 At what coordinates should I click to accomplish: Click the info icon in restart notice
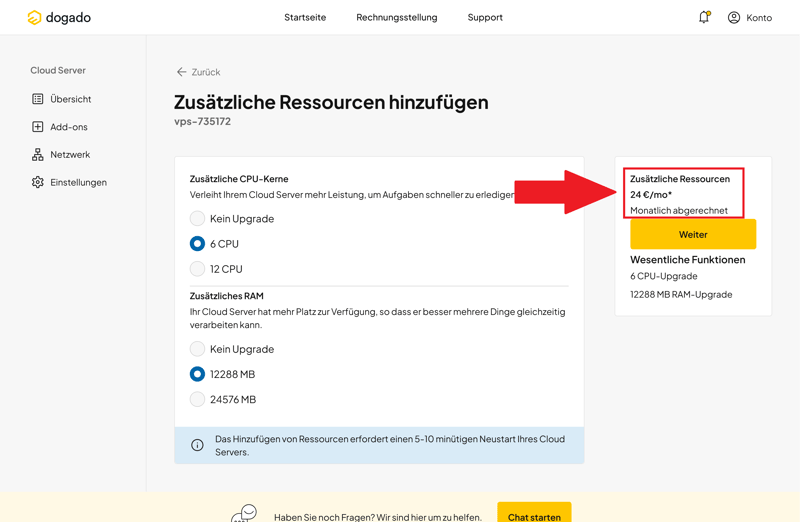coord(197,445)
